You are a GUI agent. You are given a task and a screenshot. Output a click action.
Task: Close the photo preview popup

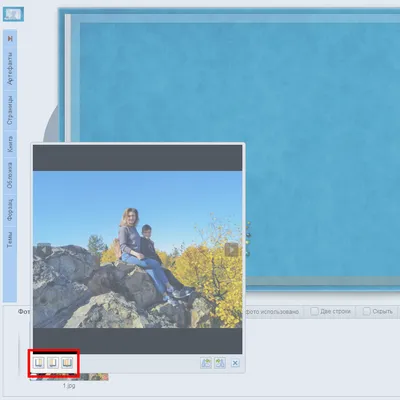(x=235, y=363)
